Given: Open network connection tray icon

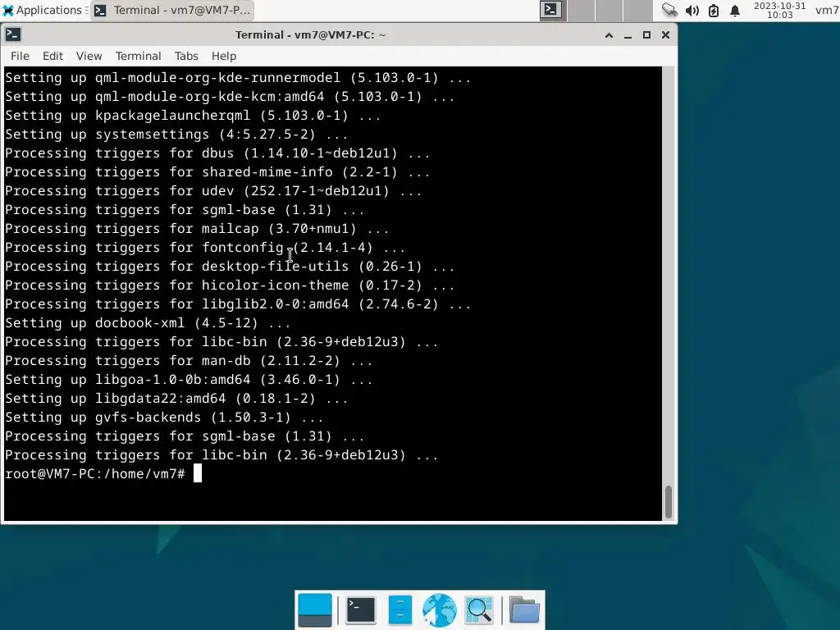Looking at the screenshot, I should click(669, 10).
